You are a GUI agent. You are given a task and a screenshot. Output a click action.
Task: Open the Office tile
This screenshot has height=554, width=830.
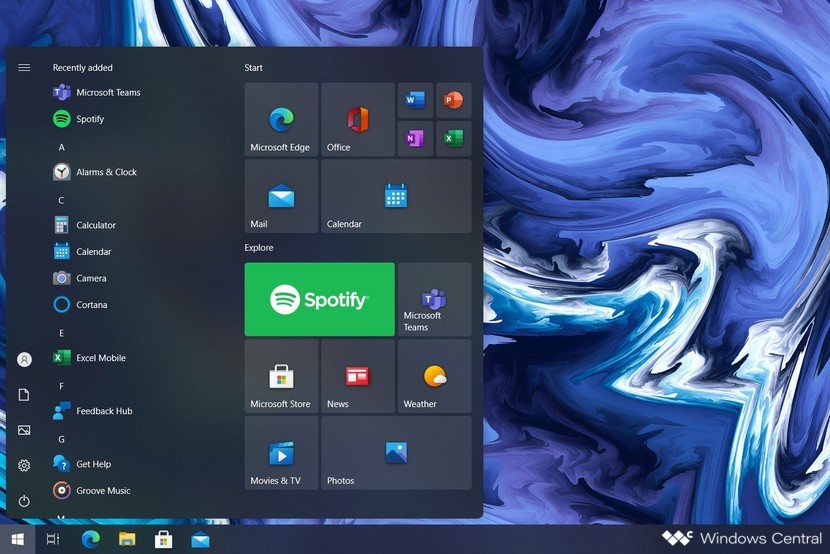358,120
